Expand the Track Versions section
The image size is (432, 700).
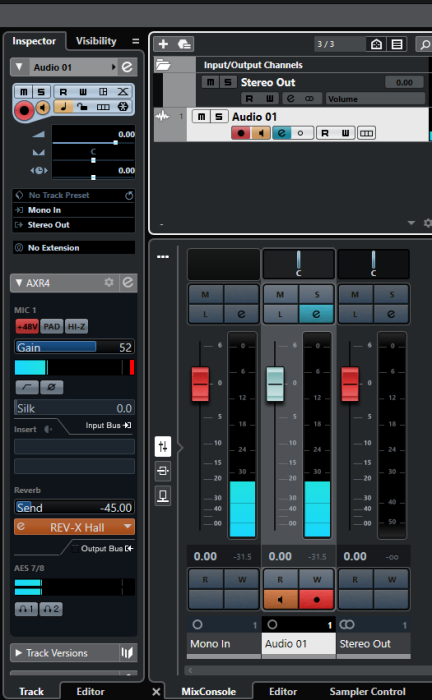click(18, 653)
